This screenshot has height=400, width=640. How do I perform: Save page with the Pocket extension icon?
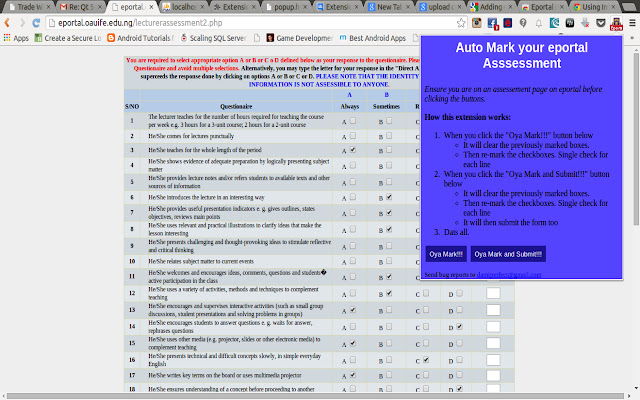pyautogui.click(x=601, y=23)
